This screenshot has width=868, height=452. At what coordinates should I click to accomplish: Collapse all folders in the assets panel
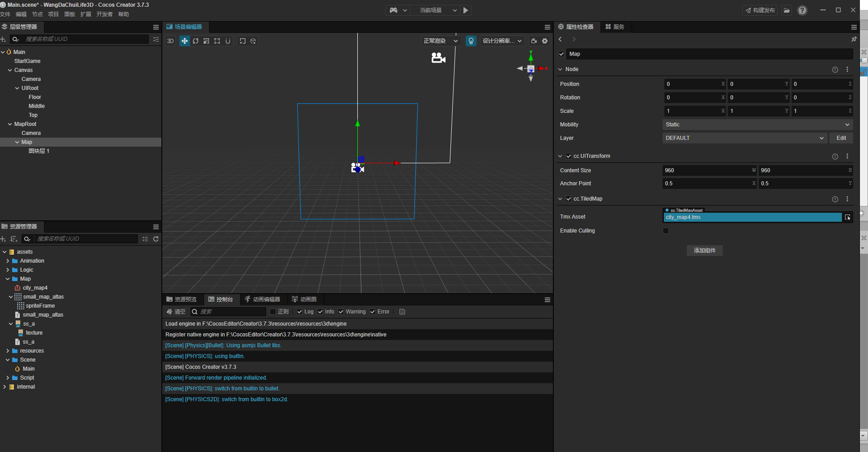coord(145,239)
